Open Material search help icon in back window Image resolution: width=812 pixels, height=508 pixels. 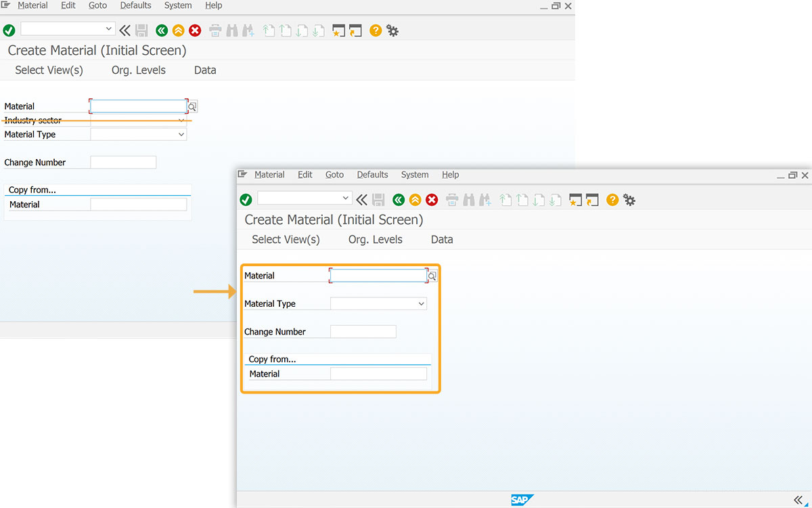[192, 106]
